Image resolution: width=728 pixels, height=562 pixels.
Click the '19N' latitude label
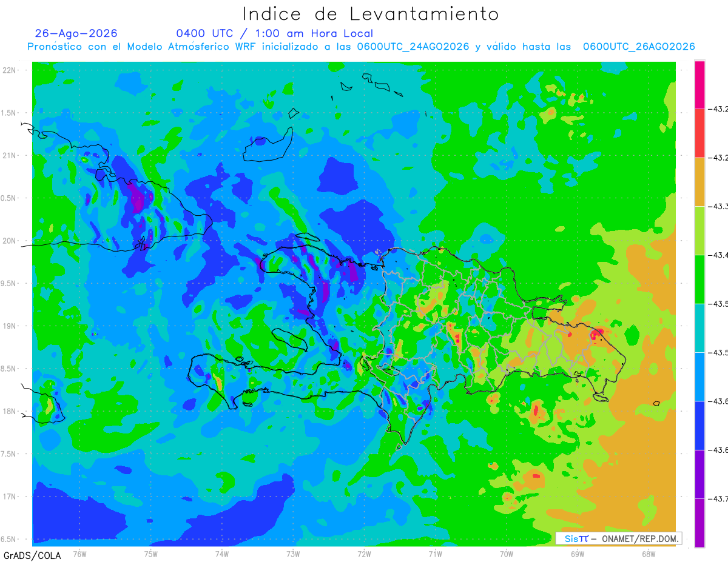(x=10, y=326)
